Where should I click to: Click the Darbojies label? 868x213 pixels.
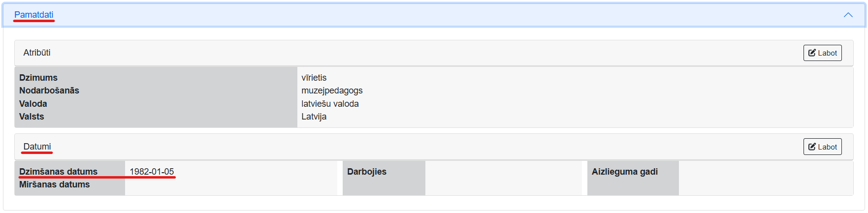[366, 172]
